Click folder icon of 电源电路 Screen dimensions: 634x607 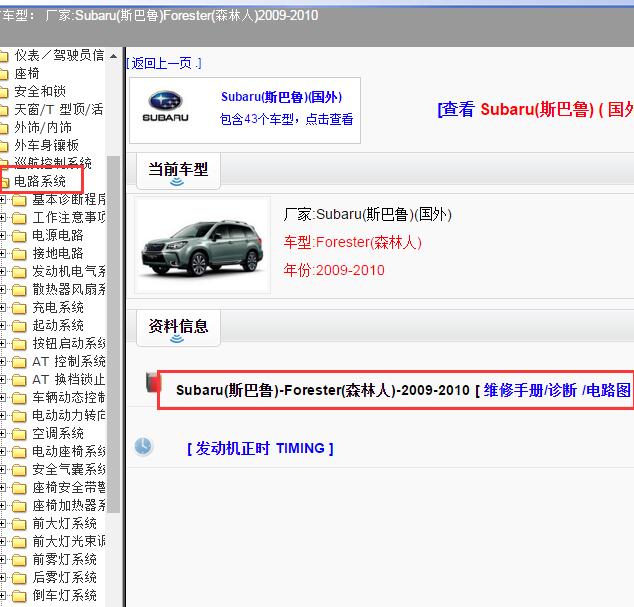19,236
